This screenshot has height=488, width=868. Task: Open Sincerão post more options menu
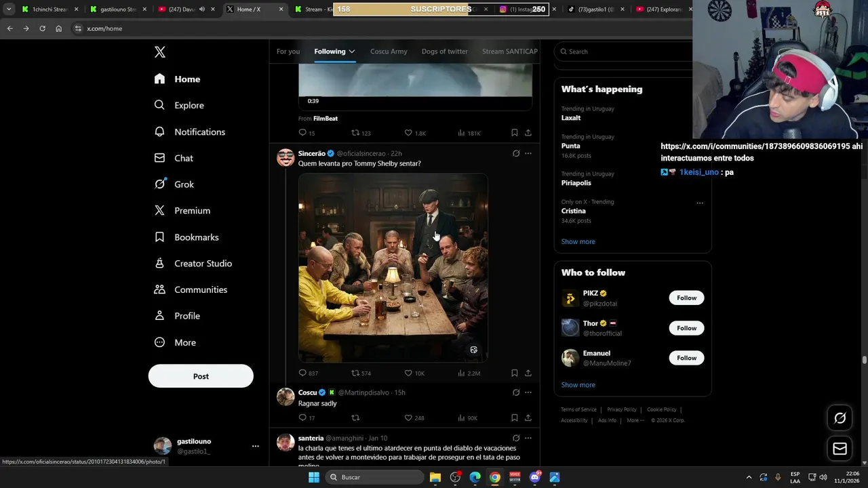(528, 153)
